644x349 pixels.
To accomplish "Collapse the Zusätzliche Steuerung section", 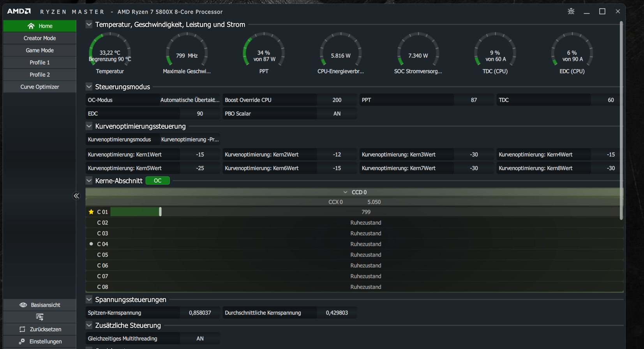I will [89, 325].
